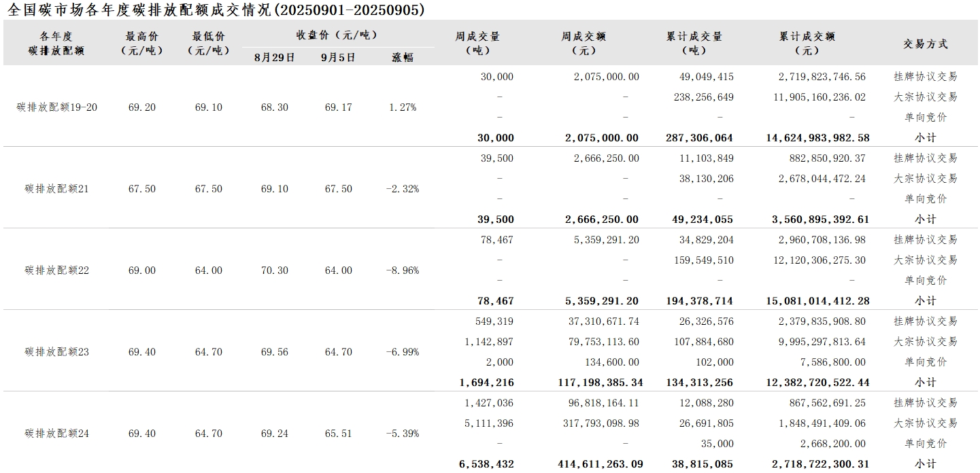
Task: Click the 1.27% change value
Action: click(x=402, y=107)
